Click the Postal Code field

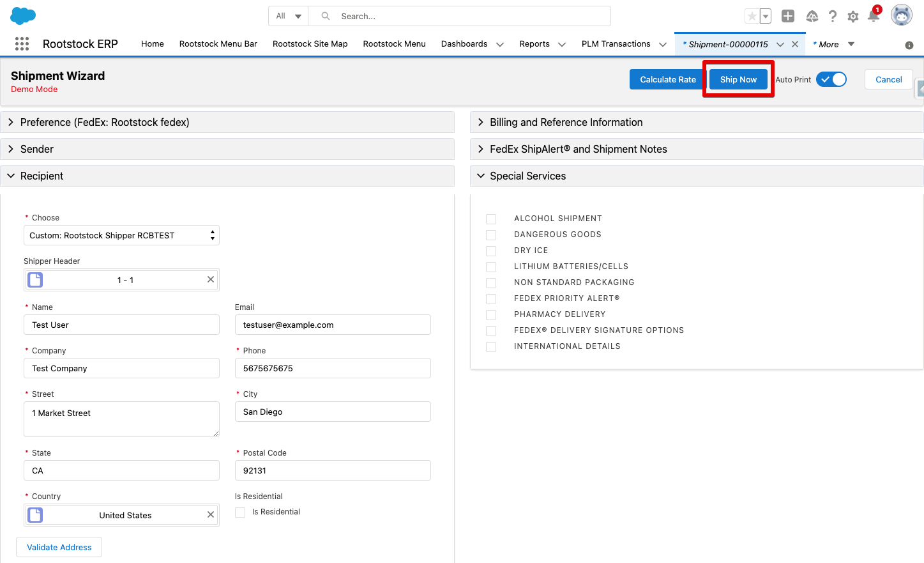coord(333,470)
